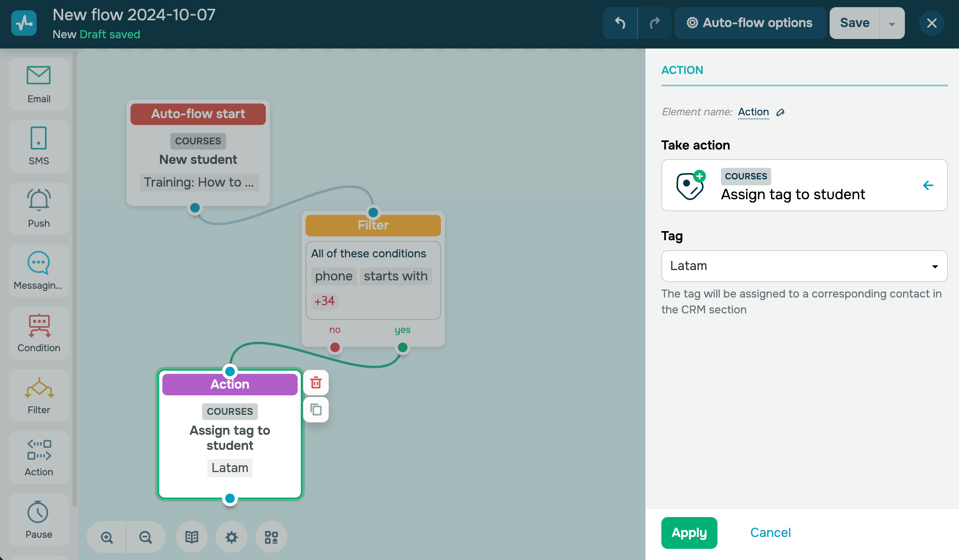This screenshot has width=959, height=560.
Task: Click the red 'no' output connector
Action: click(x=335, y=348)
